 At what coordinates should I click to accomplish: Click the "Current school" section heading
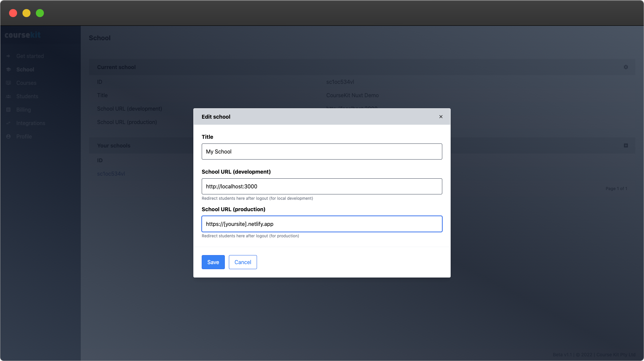pos(116,67)
